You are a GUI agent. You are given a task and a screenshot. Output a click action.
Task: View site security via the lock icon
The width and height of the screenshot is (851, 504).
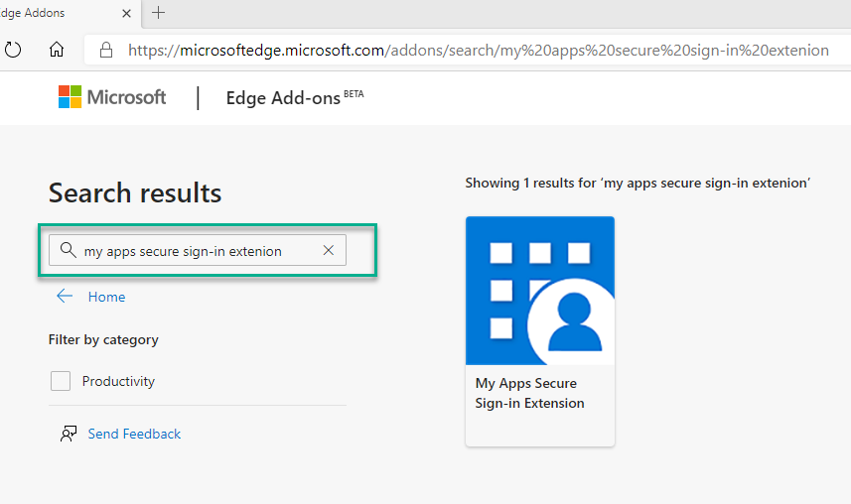click(106, 50)
